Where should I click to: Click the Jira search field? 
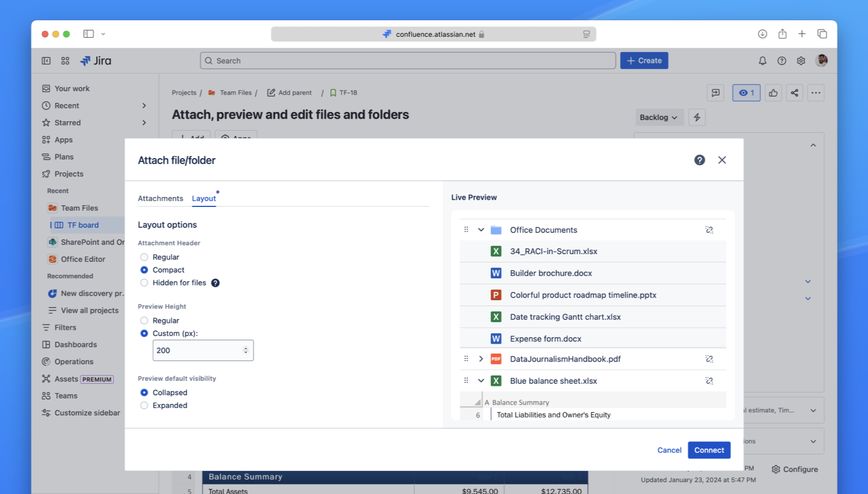click(x=408, y=60)
